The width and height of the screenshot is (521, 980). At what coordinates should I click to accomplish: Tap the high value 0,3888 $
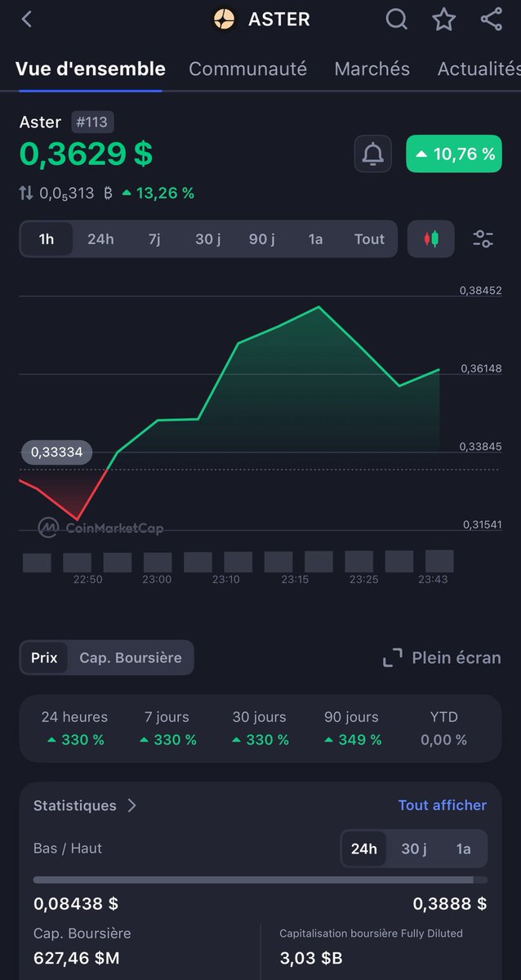coord(450,904)
